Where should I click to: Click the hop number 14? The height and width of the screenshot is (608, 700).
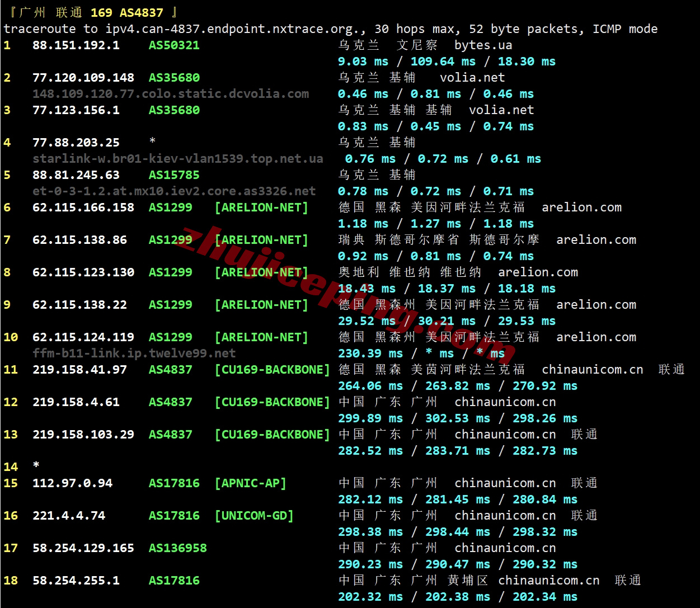pyautogui.click(x=11, y=467)
